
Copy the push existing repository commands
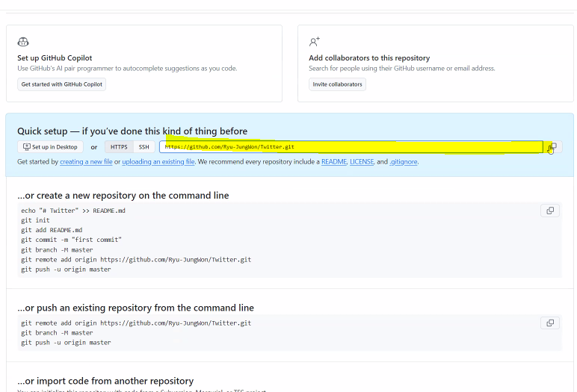[550, 323]
